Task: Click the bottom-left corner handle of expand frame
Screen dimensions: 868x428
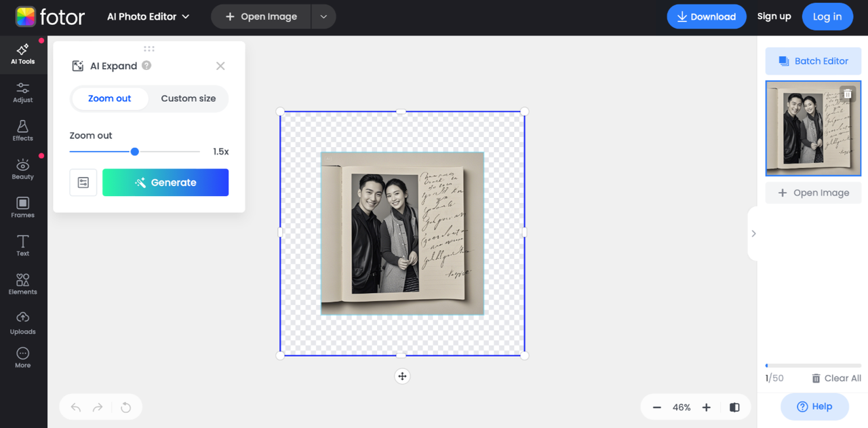Action: coord(280,355)
